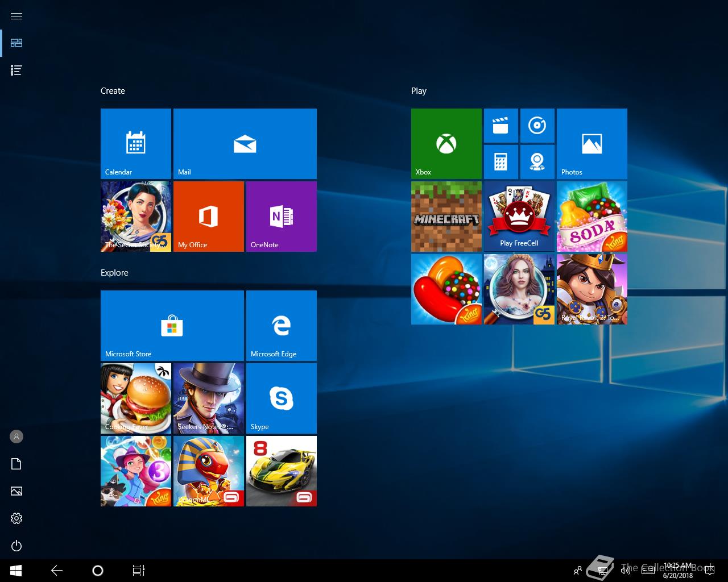This screenshot has height=582, width=728.
Task: Open Pictures from the Start sidebar
Action: click(x=16, y=491)
